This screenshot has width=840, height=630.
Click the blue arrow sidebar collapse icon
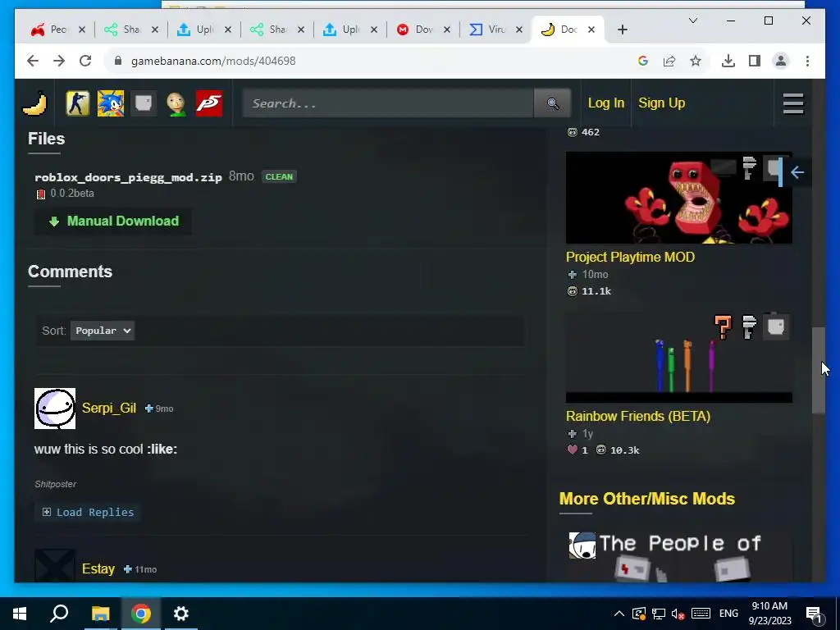click(x=797, y=172)
